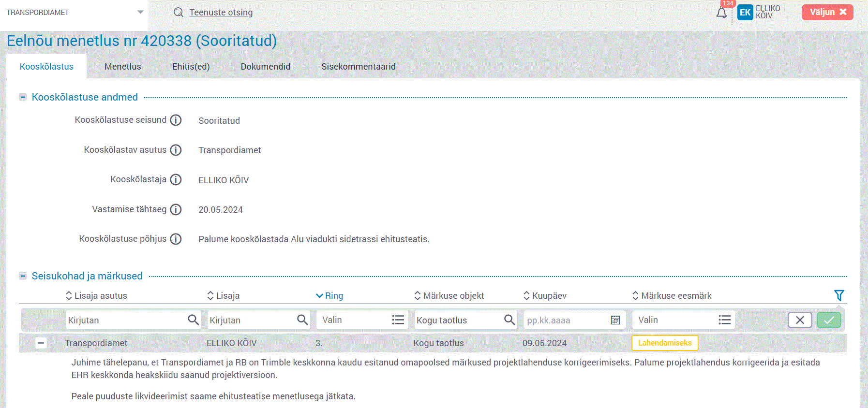
Task: Click the Kogu taotlus cell in row
Action: [x=438, y=343]
